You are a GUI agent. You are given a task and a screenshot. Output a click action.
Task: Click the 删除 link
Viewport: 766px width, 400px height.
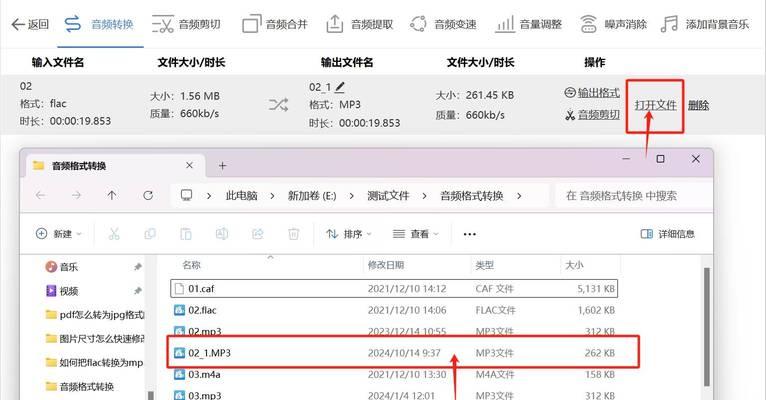click(698, 105)
